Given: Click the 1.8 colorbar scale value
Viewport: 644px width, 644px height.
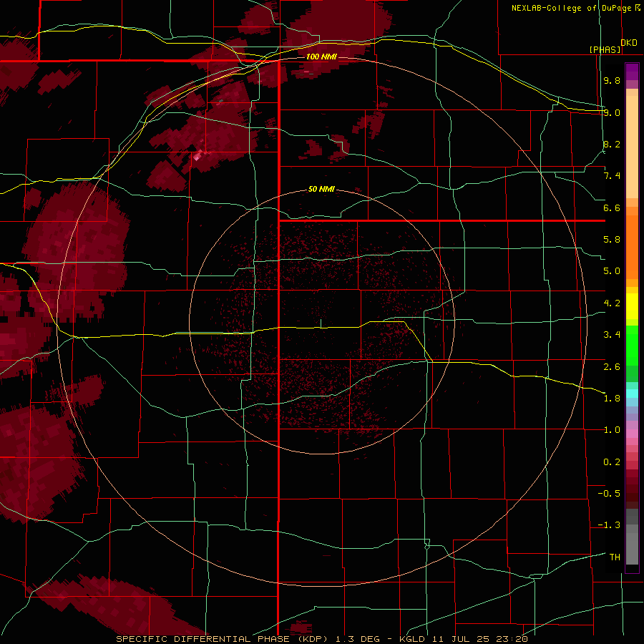Looking at the screenshot, I should point(612,399).
